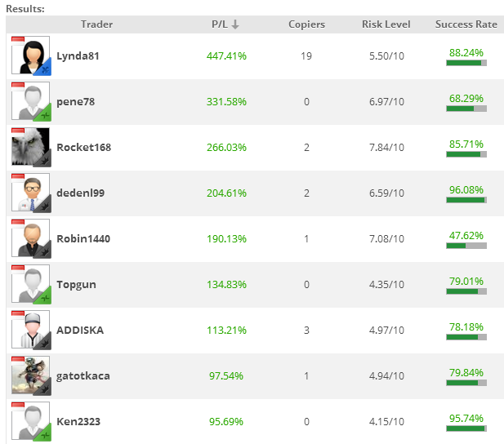
Task: Sort by Risk Level header
Action: coord(386,24)
